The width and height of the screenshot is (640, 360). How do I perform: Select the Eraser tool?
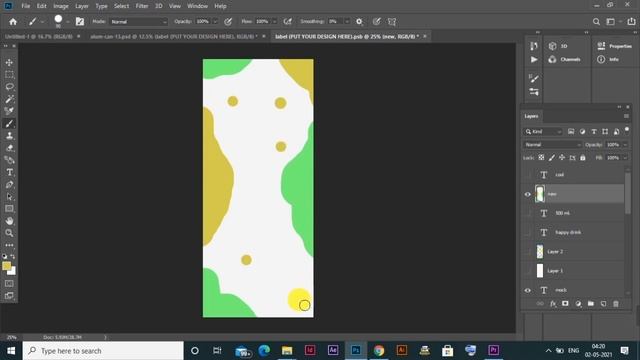[9, 148]
